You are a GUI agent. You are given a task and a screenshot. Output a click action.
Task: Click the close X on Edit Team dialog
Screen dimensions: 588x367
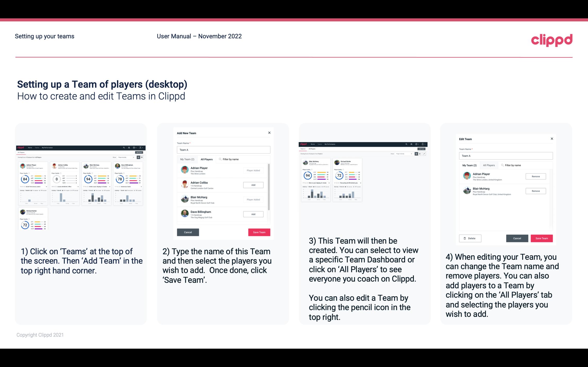(x=552, y=139)
